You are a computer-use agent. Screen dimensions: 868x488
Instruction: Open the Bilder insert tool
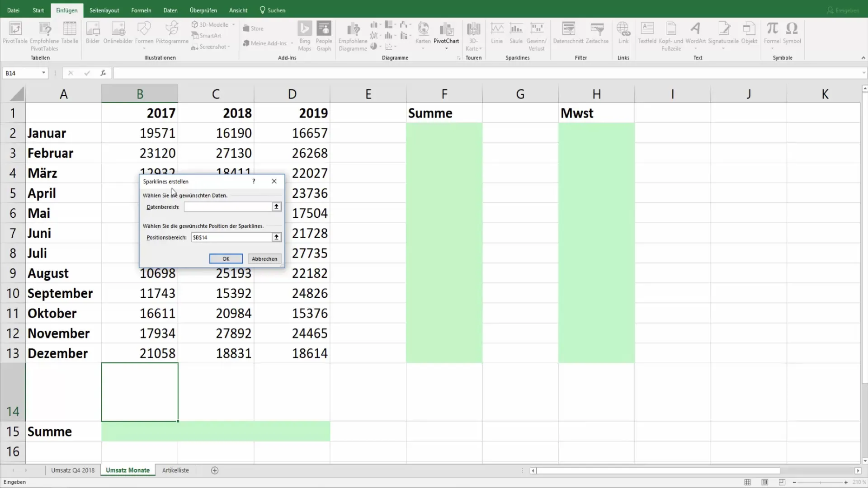(93, 33)
